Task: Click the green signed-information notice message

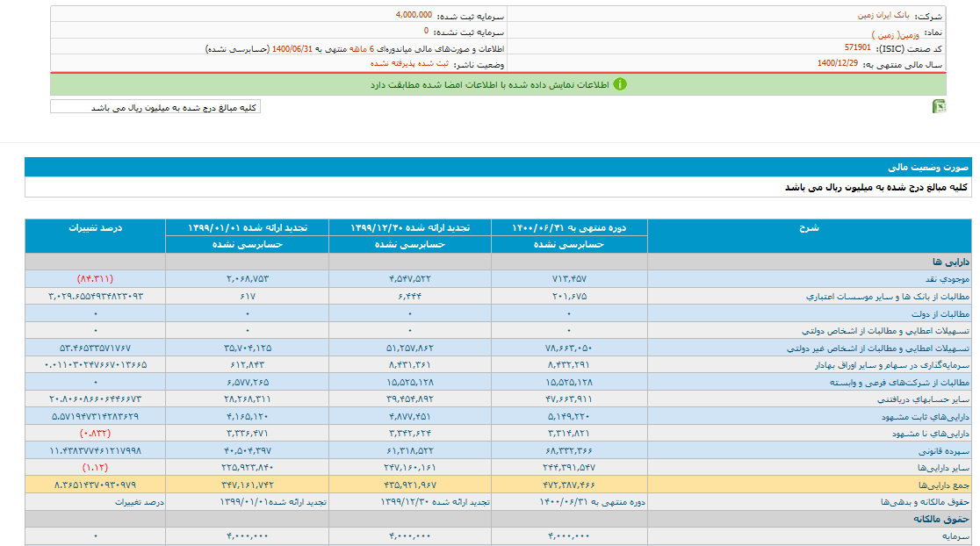Action: click(x=489, y=84)
